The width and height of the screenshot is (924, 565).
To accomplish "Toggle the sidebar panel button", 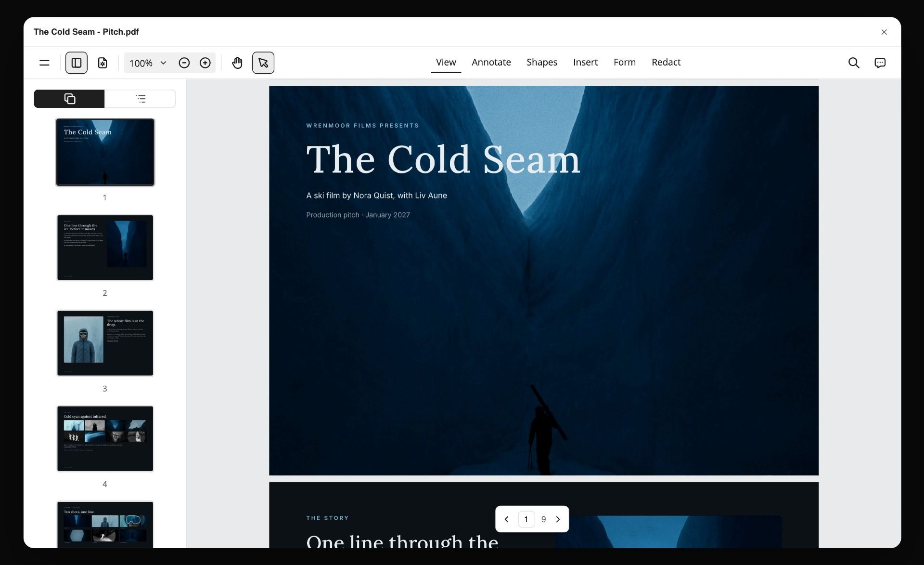I will (77, 63).
